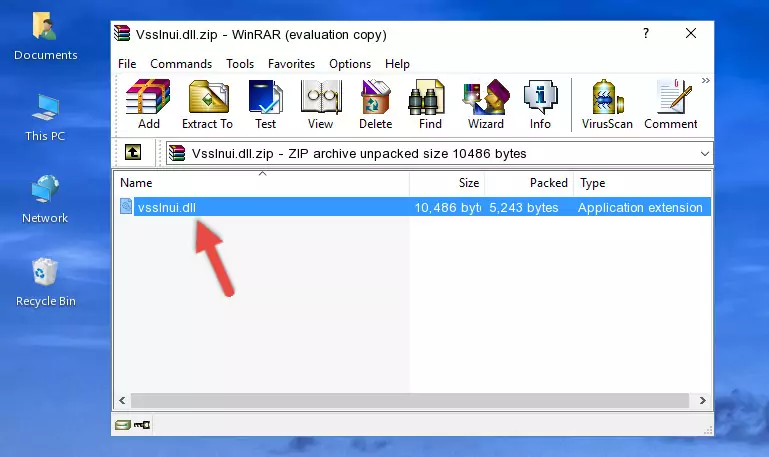769x457 pixels.
Task: Open the File menu
Action: pyautogui.click(x=127, y=64)
